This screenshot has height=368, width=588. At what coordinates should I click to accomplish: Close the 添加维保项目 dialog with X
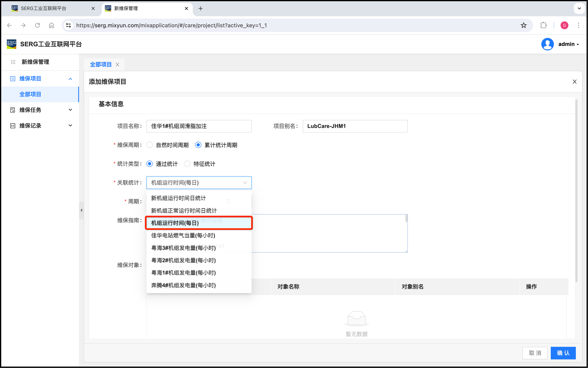click(x=574, y=82)
